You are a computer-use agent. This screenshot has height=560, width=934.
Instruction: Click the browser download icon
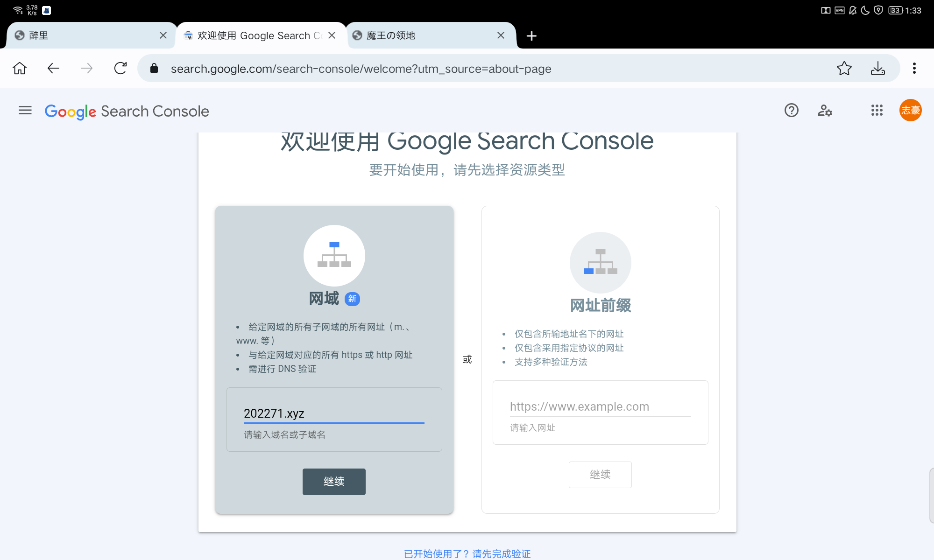tap(877, 69)
